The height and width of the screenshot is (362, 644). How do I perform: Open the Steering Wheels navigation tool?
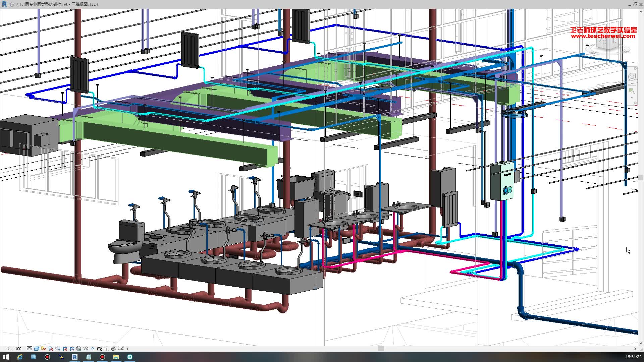pyautogui.click(x=632, y=77)
